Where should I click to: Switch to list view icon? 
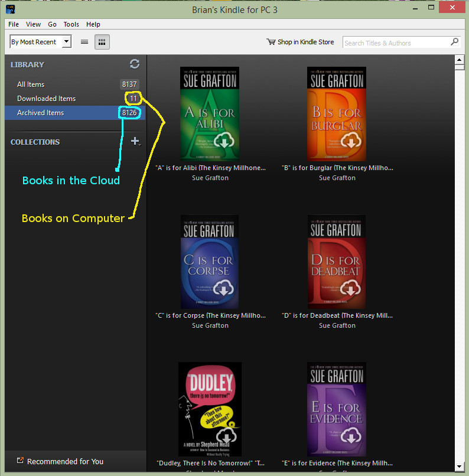click(x=84, y=42)
